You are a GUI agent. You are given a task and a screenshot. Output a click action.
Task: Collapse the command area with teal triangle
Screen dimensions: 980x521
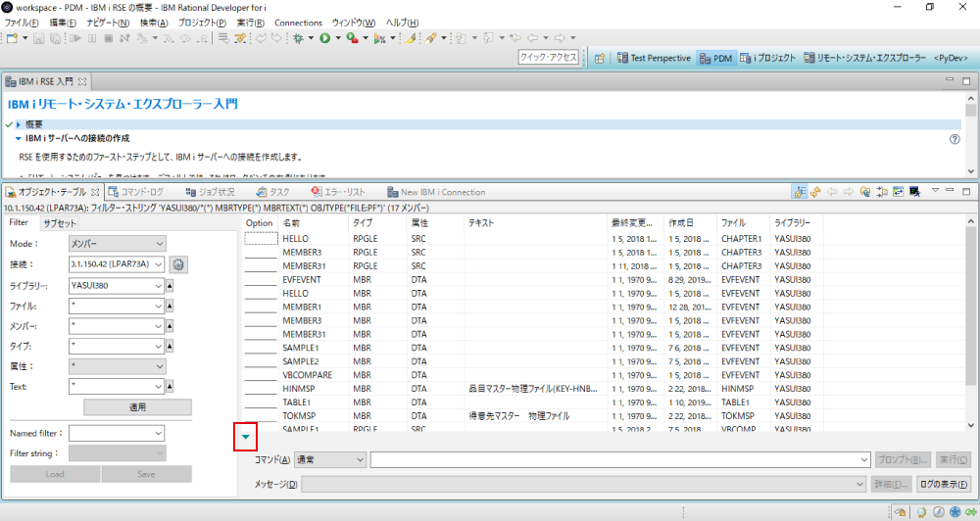[x=246, y=437]
